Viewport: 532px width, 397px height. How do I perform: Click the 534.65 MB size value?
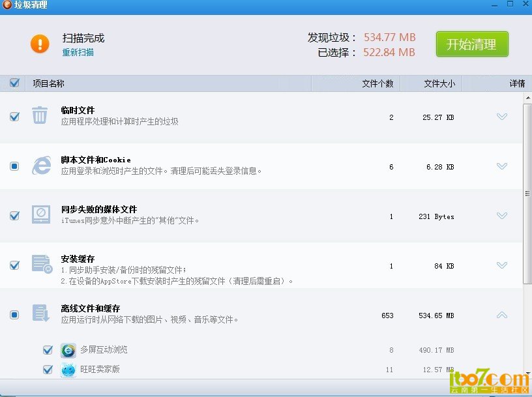pyautogui.click(x=436, y=316)
